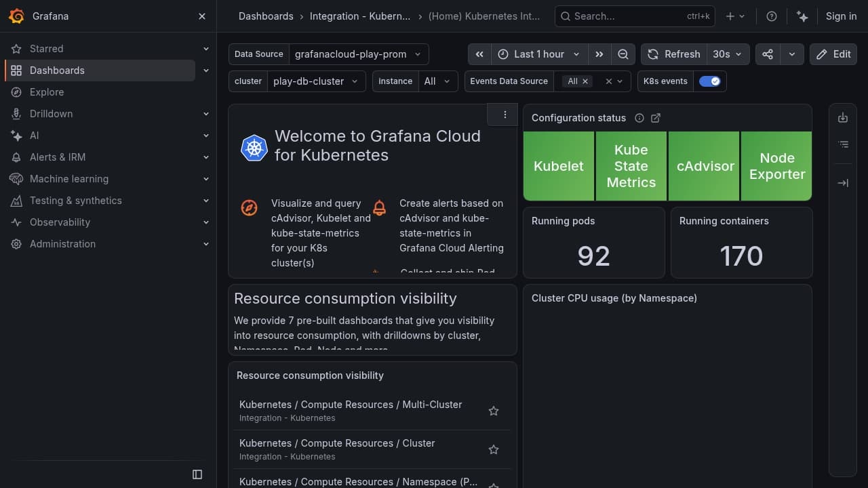Viewport: 868px width, 488px height.
Task: Click the Search field in top bar
Action: coord(635,16)
